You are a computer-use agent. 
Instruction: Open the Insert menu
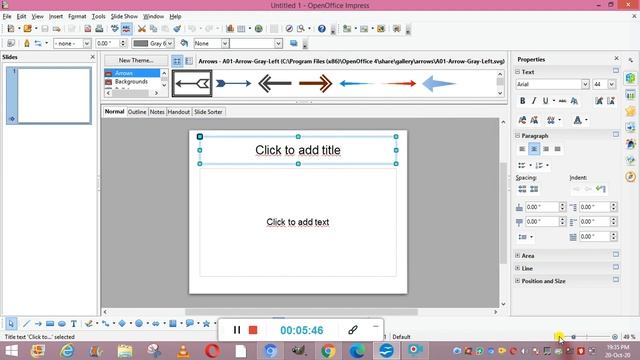point(56,16)
